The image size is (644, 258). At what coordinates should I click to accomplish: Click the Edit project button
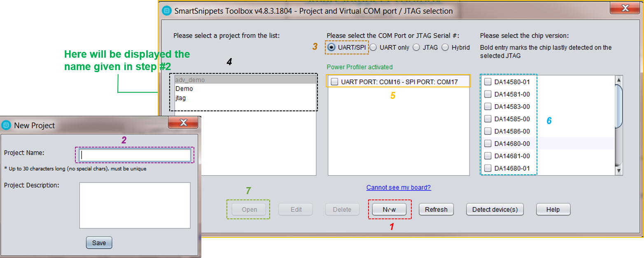(296, 209)
